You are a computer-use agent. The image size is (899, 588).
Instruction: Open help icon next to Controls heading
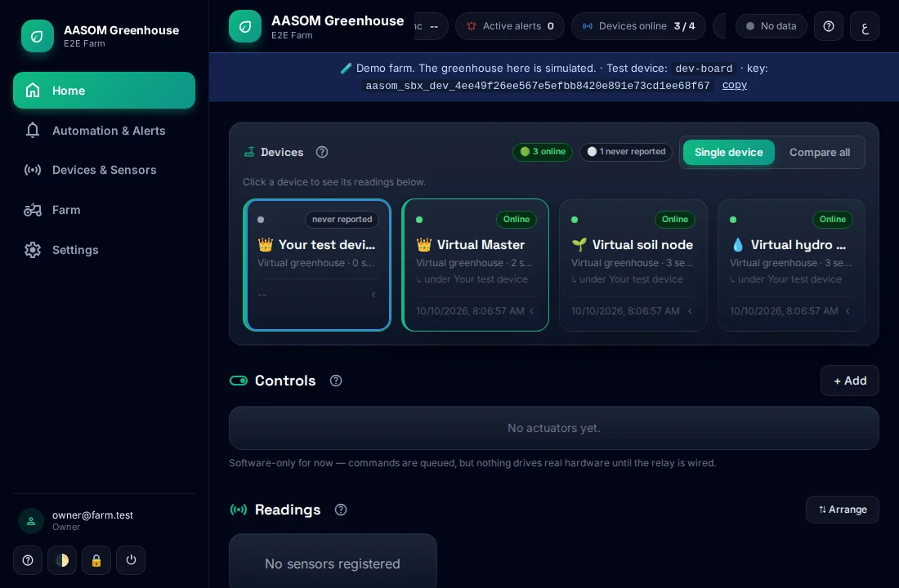(x=336, y=381)
